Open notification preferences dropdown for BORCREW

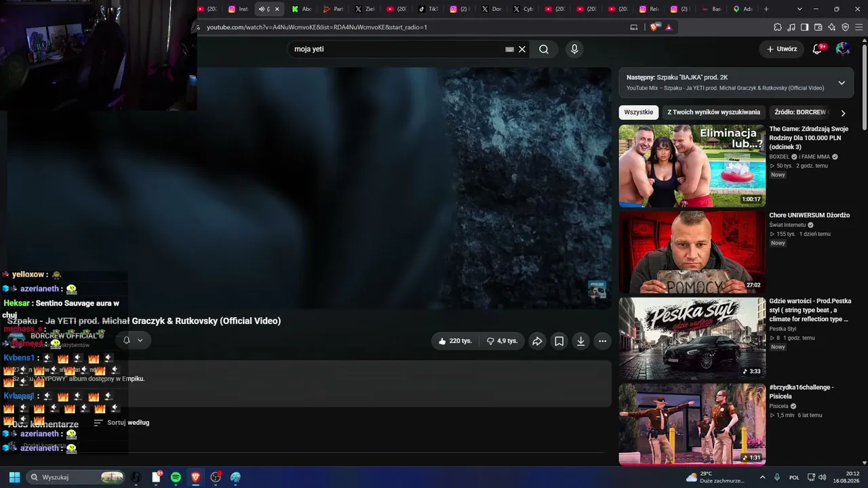(x=133, y=340)
